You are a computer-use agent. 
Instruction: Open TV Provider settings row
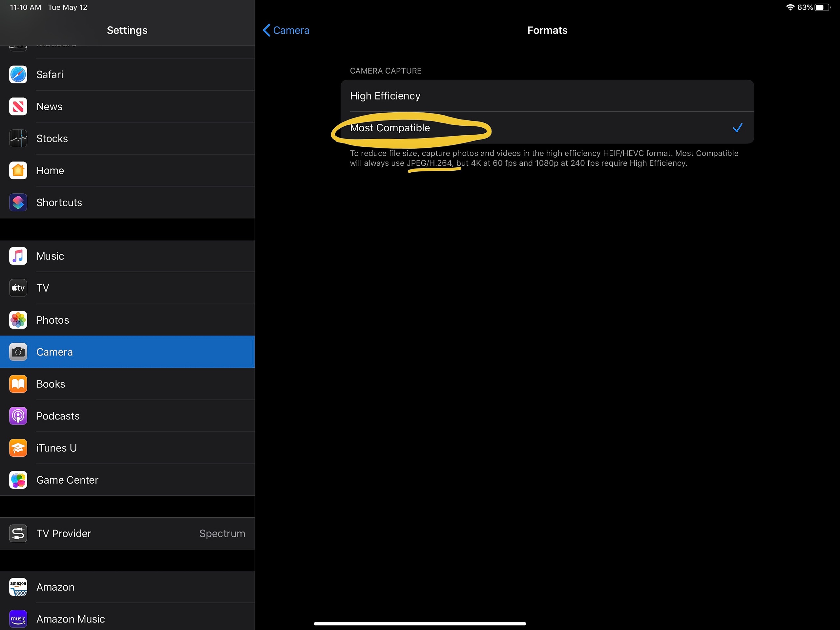[127, 533]
